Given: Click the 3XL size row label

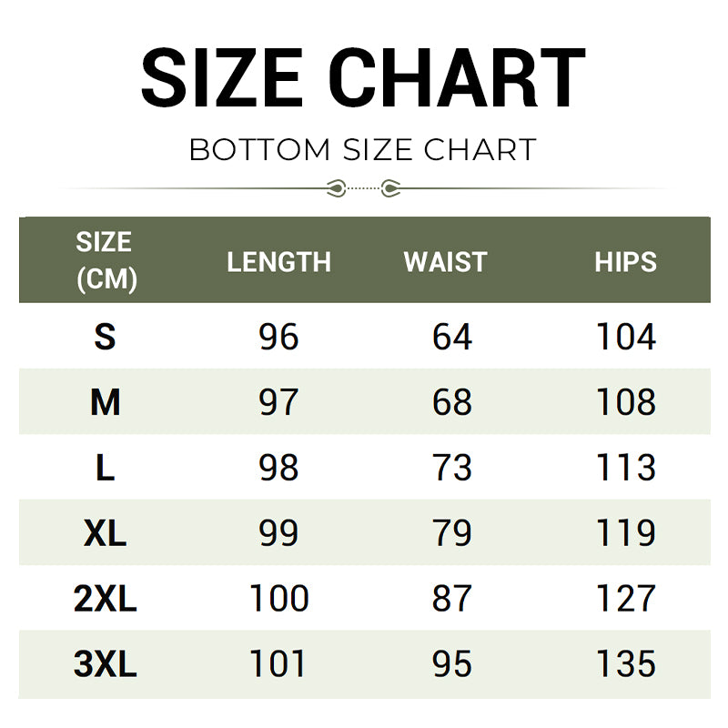Looking at the screenshot, I should point(105,664).
